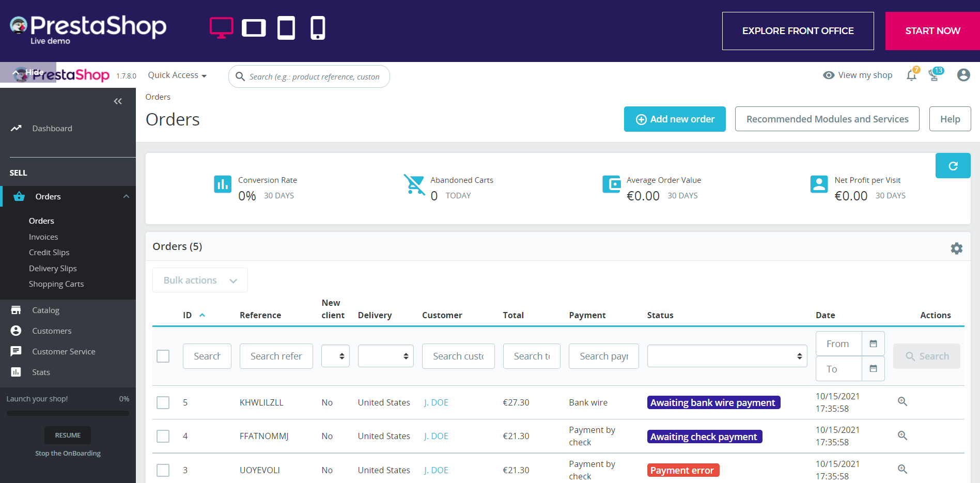Click the PrestaShop Live demo logo

[88, 29]
